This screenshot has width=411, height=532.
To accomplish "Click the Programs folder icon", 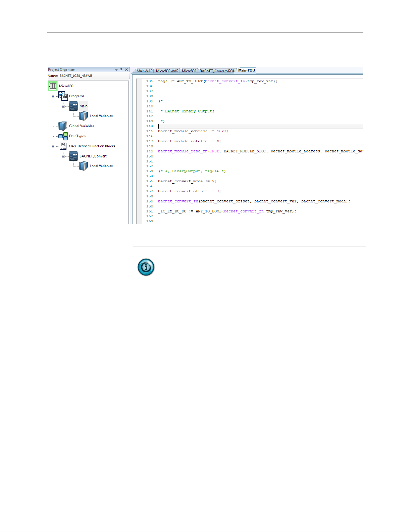I will click(63, 96).
